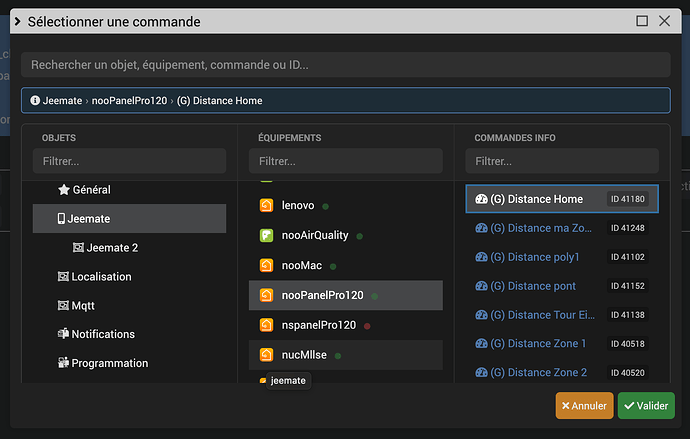This screenshot has height=439, width=690.
Task: Choose the nooPanelPro120 equipment
Action: pos(346,295)
